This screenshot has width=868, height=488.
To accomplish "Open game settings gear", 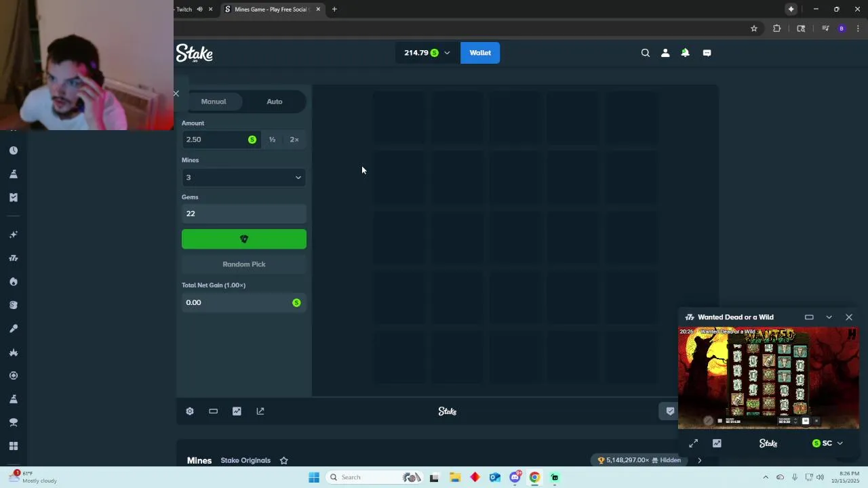I will (x=190, y=411).
